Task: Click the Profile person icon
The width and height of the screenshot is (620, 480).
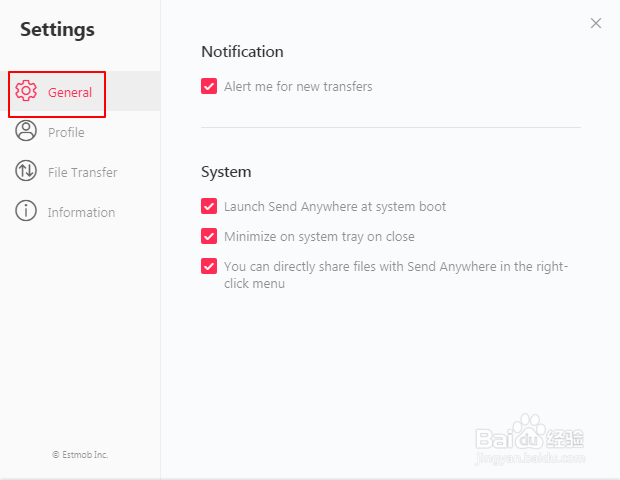Action: tap(26, 131)
